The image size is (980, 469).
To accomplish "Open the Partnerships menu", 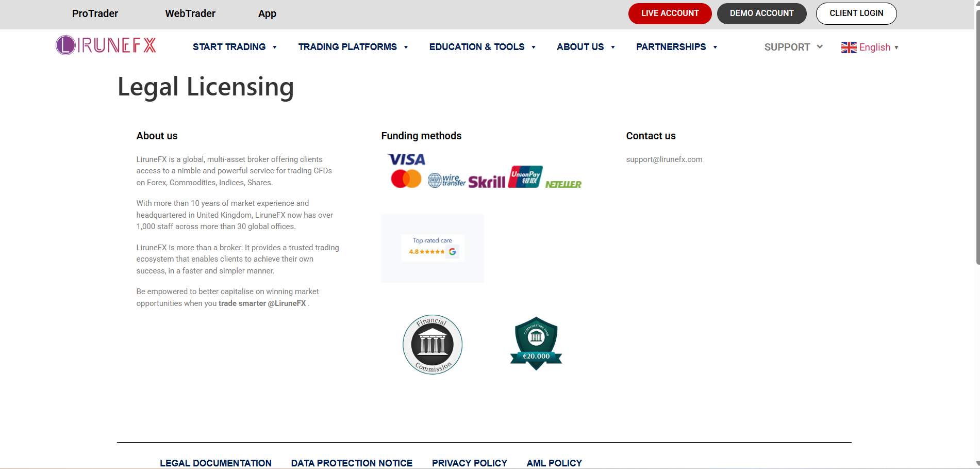I will (x=676, y=47).
